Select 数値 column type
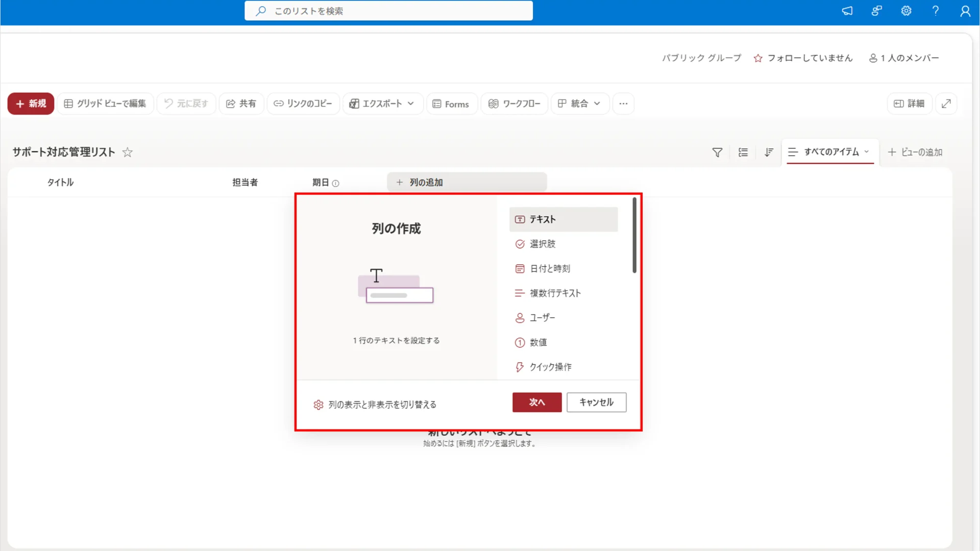This screenshot has height=551, width=980. (x=563, y=342)
